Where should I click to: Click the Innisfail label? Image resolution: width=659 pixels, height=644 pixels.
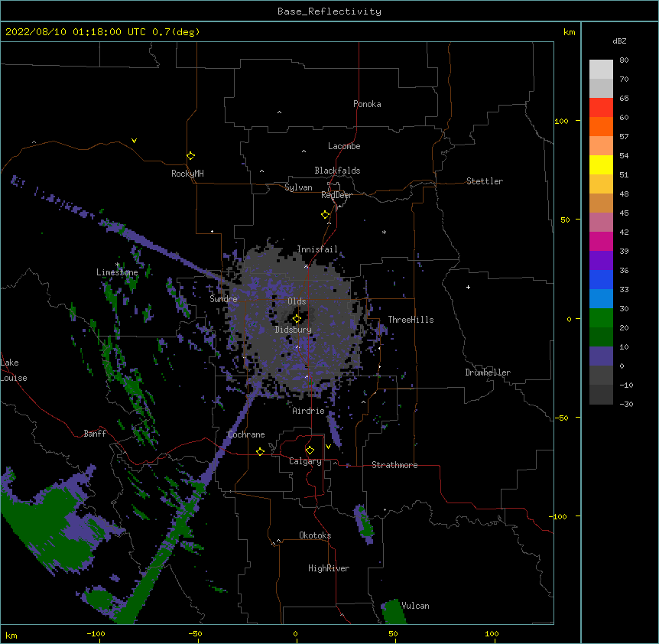tap(317, 249)
